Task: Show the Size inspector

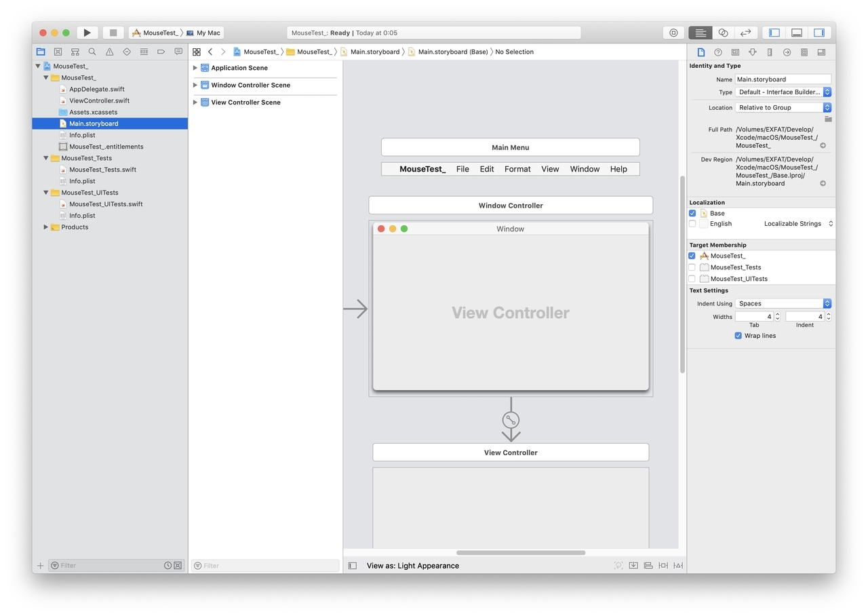Action: tap(770, 52)
